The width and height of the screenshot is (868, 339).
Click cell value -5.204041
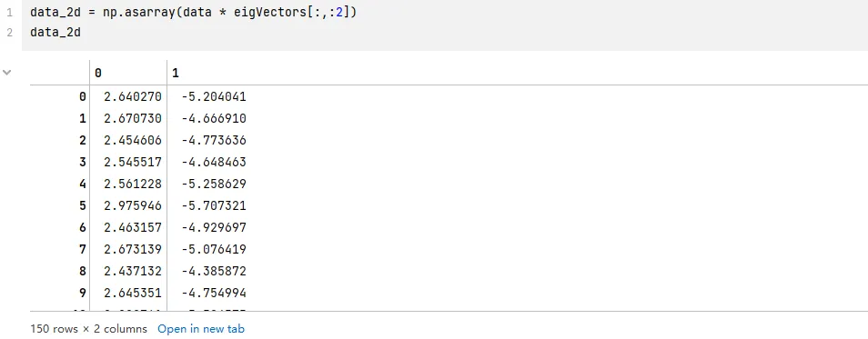[214, 96]
